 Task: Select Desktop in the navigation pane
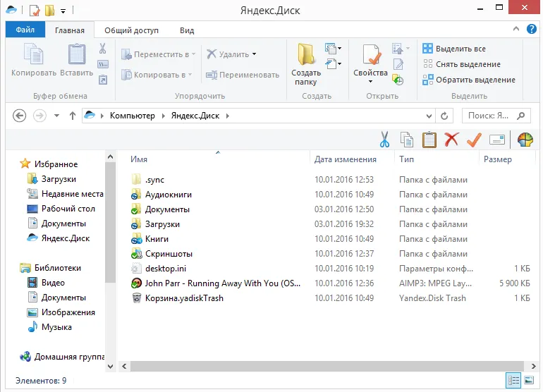coord(61,209)
